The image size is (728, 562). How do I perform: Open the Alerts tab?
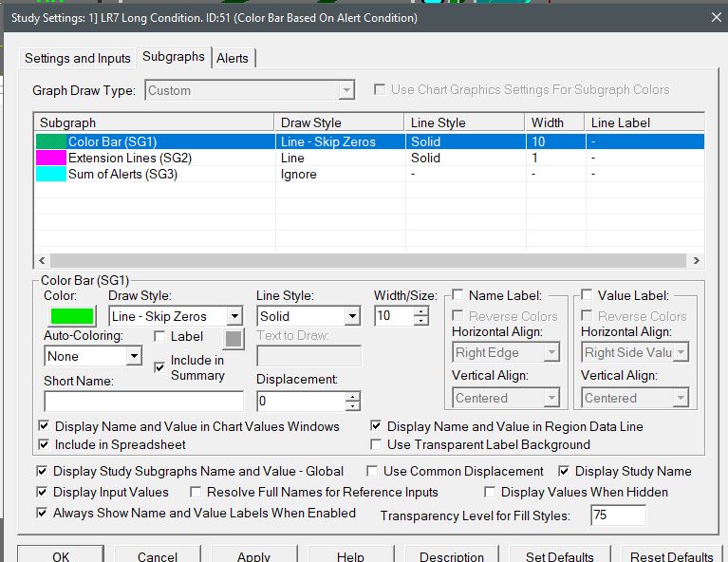click(233, 58)
